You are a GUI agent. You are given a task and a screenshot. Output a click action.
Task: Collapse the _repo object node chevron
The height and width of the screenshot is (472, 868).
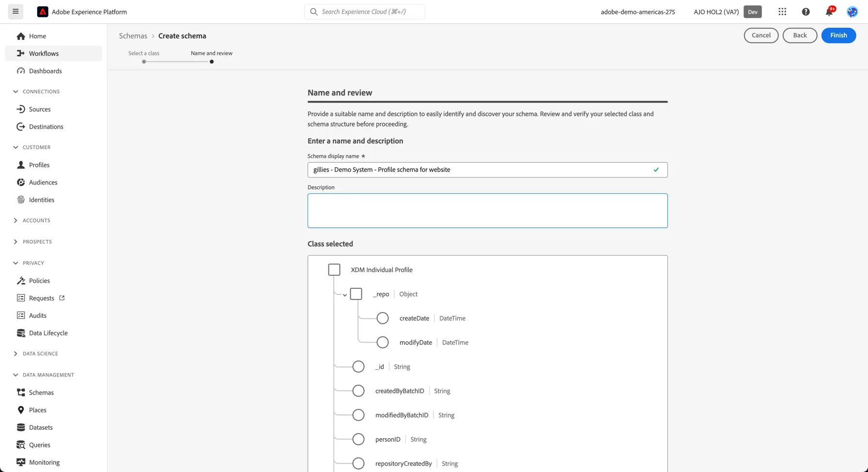coord(345,295)
